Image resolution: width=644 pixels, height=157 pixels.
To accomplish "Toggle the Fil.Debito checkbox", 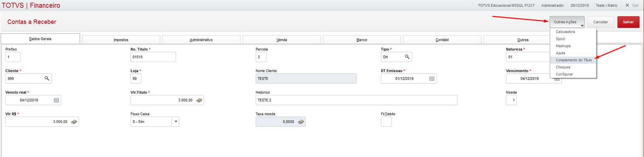I will click(386, 121).
